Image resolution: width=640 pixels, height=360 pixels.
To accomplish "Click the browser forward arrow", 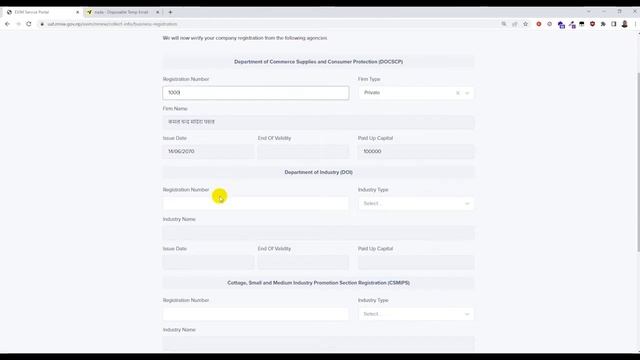I will (18, 24).
